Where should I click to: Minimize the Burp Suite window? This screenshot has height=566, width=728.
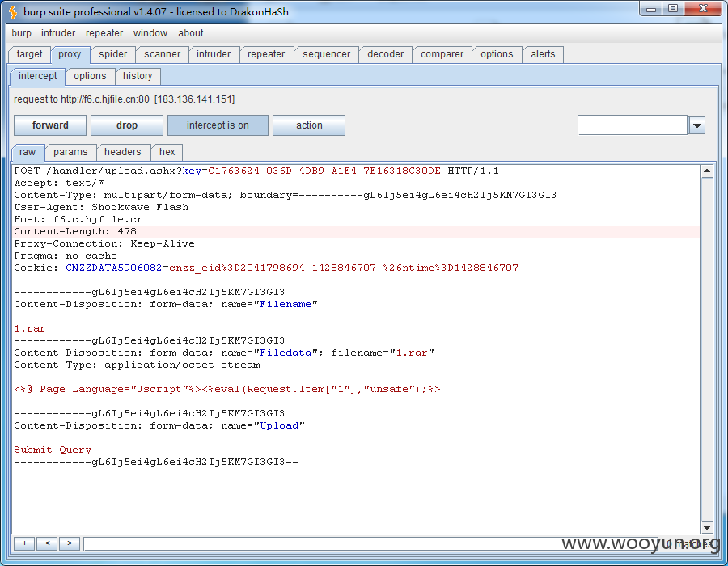click(651, 9)
